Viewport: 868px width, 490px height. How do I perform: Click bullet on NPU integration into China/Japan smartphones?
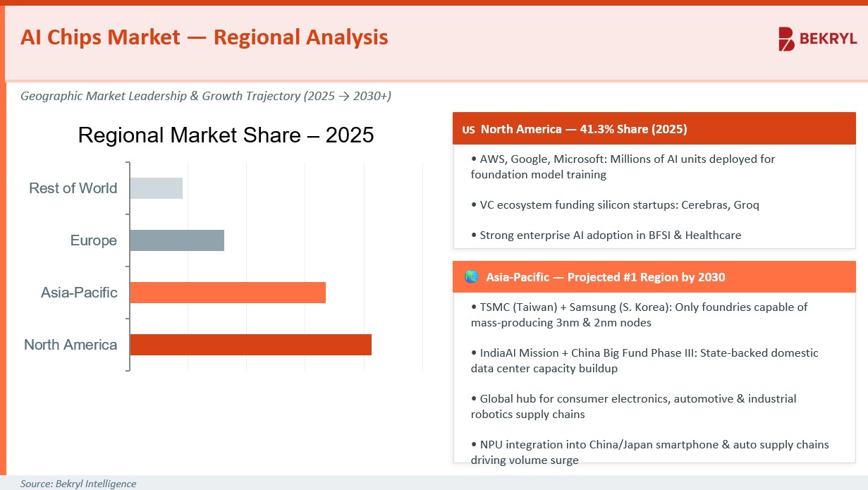(649, 452)
